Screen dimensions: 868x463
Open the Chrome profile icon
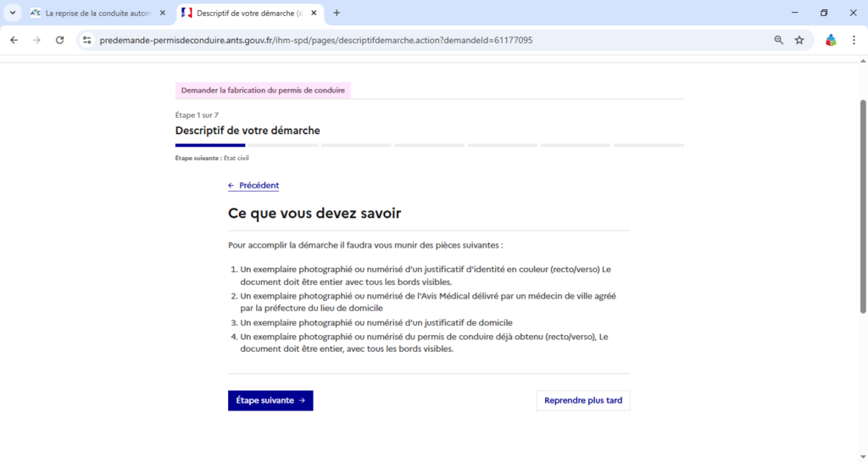[x=831, y=40]
